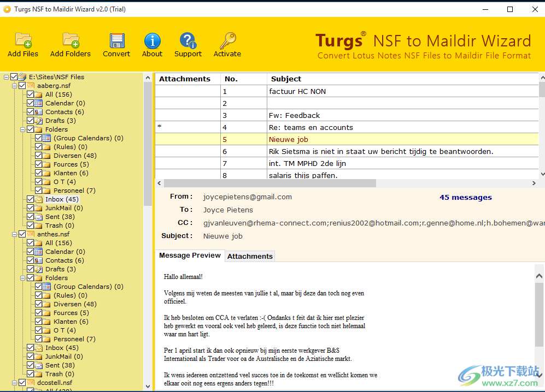Switch to the Attachments tab
Image resolution: width=545 pixels, height=392 pixels.
(250, 256)
